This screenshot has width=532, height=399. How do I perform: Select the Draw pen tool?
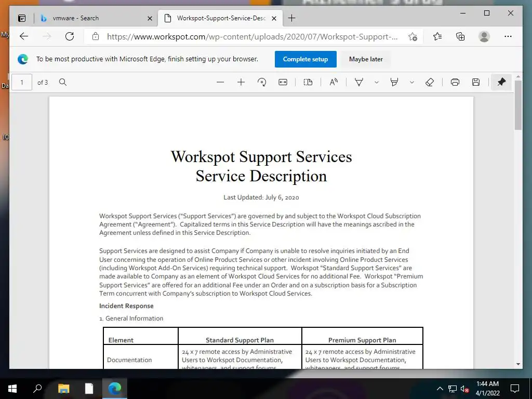[359, 82]
